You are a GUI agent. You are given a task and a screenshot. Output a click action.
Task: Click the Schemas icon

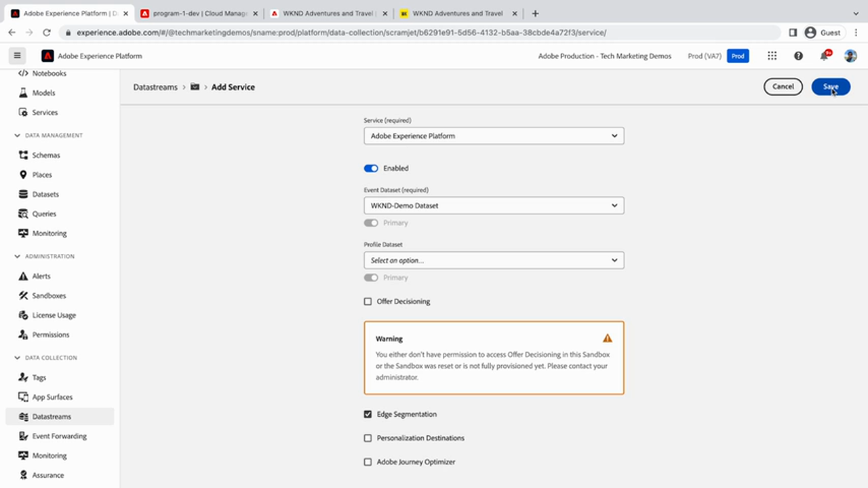coord(23,155)
